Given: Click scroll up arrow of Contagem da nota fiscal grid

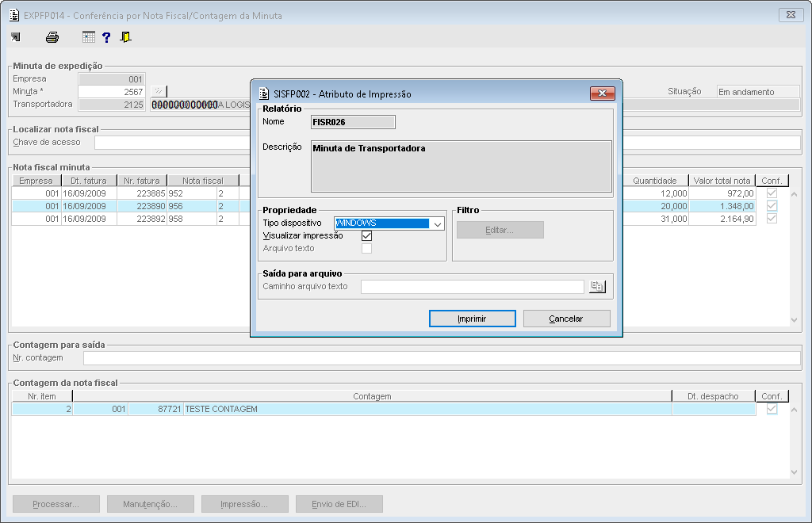Looking at the screenshot, I should coord(795,410).
